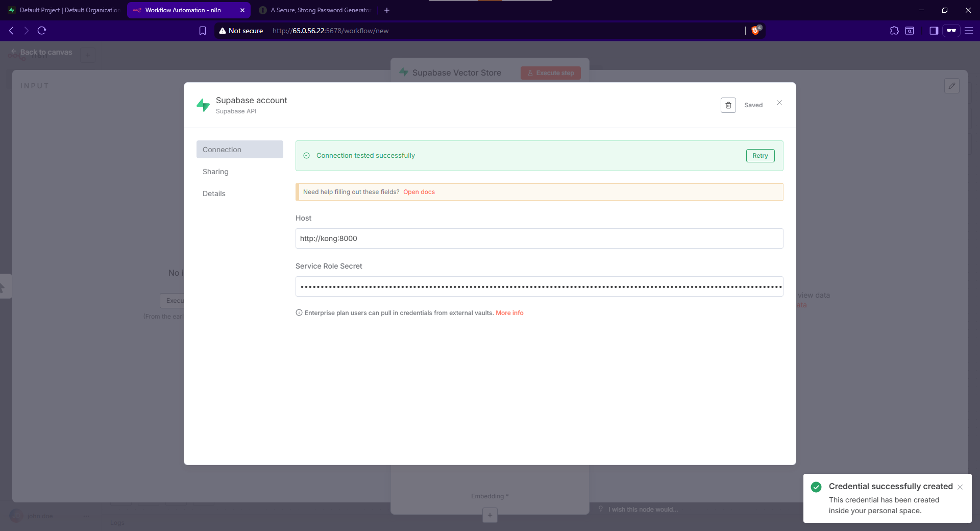The width and height of the screenshot is (980, 531).
Task: Click the pencil edit icon in output panel
Action: 952,86
